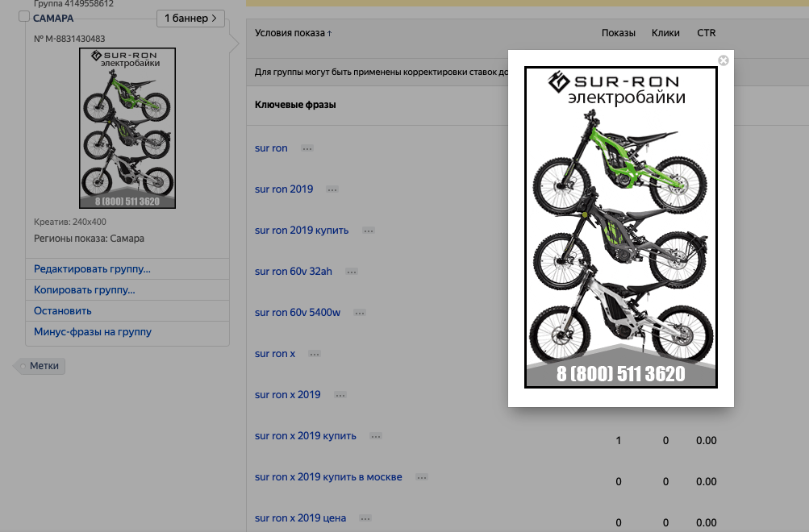Open ellipsis menu next to 'sur ron x'
This screenshot has height=532, width=809.
click(x=315, y=354)
